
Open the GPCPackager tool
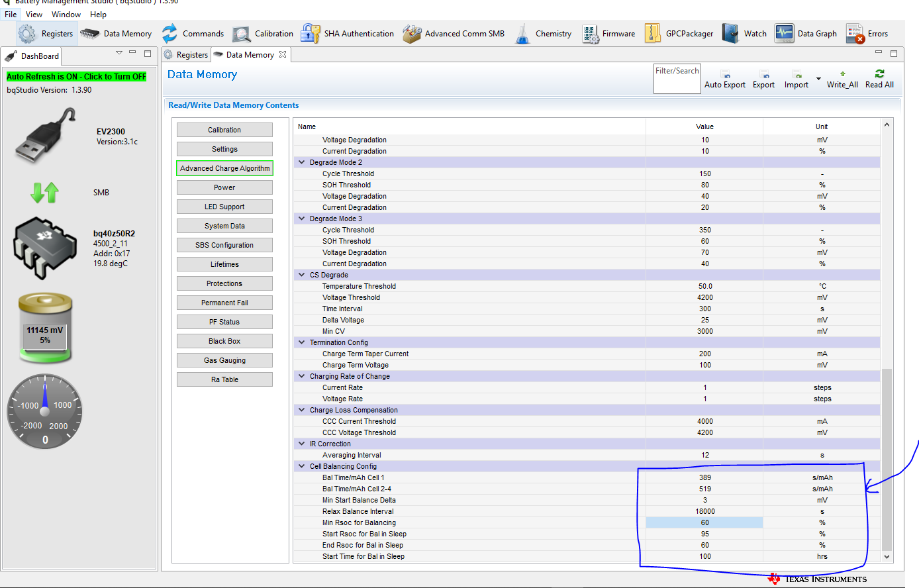coord(653,34)
